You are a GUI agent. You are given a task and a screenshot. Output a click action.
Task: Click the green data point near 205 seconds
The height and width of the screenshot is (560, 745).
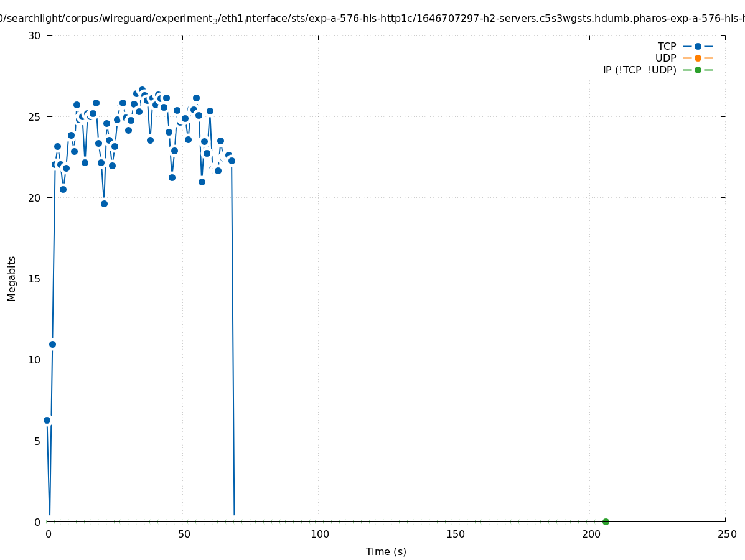(x=606, y=521)
